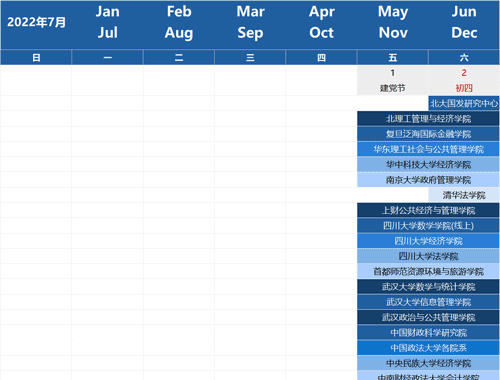The width and height of the screenshot is (500, 380).
Task: Click the 复旦泛海国际金融学院 entry
Action: pos(428,134)
